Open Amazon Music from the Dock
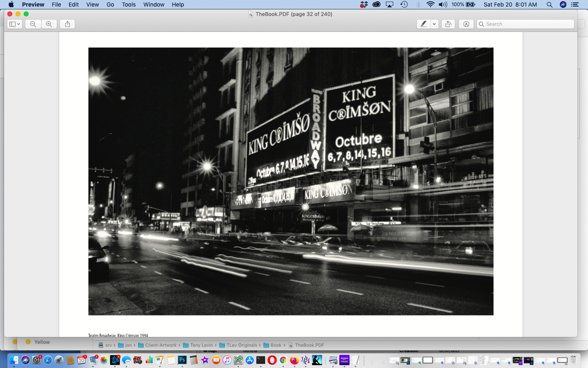This screenshot has width=588, height=368. click(x=344, y=360)
